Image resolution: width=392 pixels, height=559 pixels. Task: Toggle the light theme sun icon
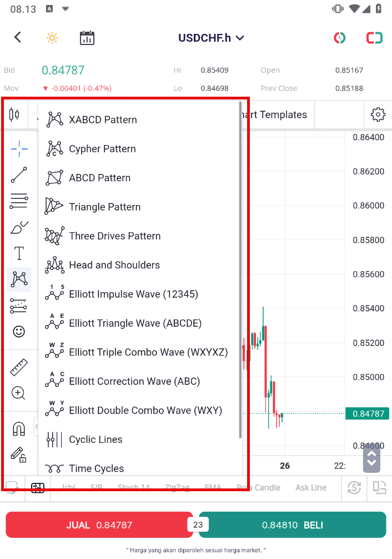pos(52,38)
